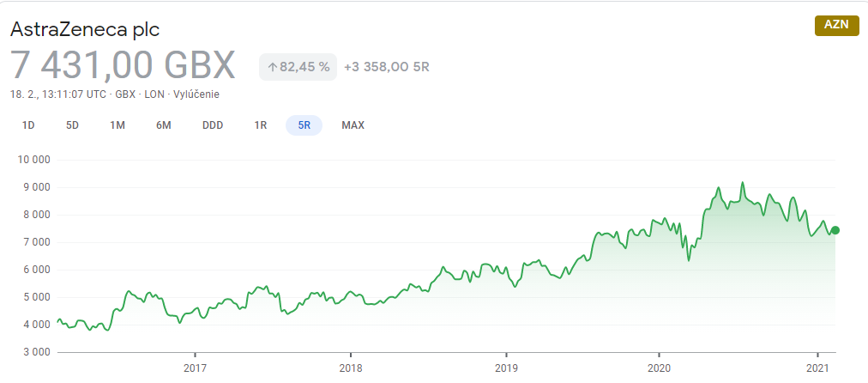This screenshot has width=868, height=383.
Task: Select the DDD range tab
Action: coord(213,125)
